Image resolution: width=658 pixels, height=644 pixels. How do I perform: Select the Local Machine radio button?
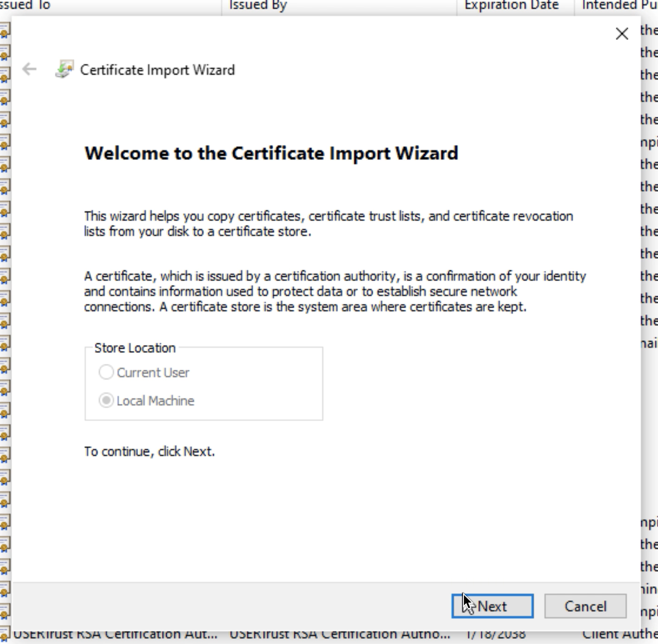[106, 401]
